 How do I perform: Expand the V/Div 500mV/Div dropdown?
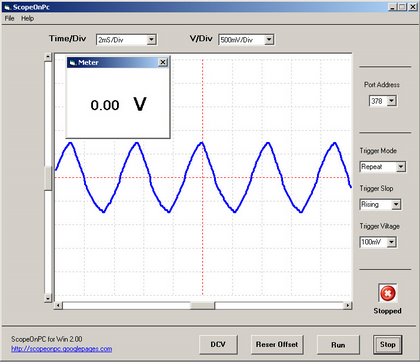269,40
